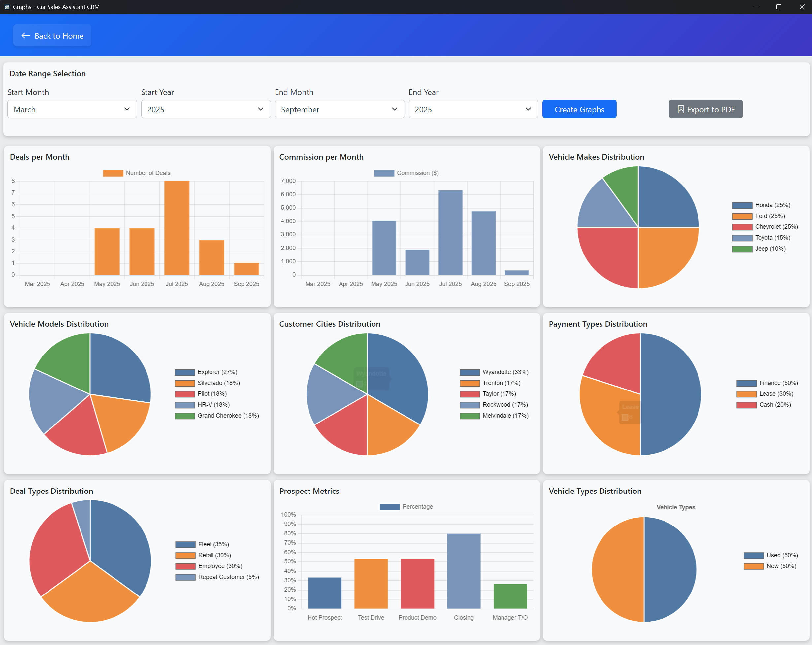The image size is (812, 645).
Task: Toggle Commission ($) legend box
Action: click(x=384, y=173)
